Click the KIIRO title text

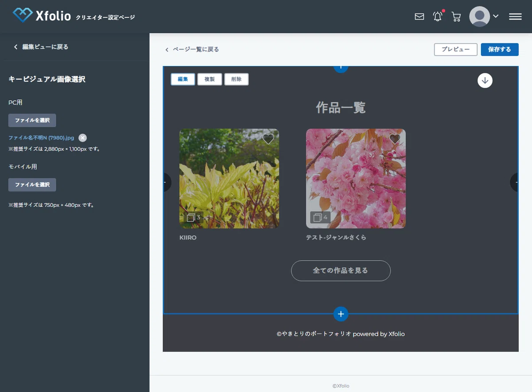pyautogui.click(x=188, y=238)
